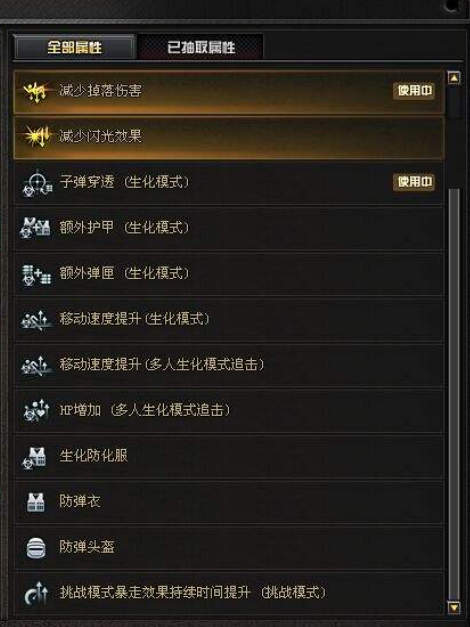Click the scroll down arrow

coord(454,608)
